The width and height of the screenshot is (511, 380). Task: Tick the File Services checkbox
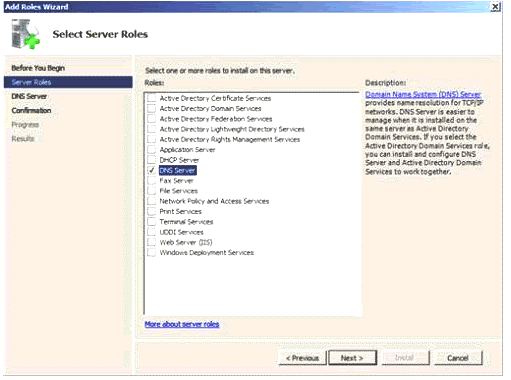[151, 191]
